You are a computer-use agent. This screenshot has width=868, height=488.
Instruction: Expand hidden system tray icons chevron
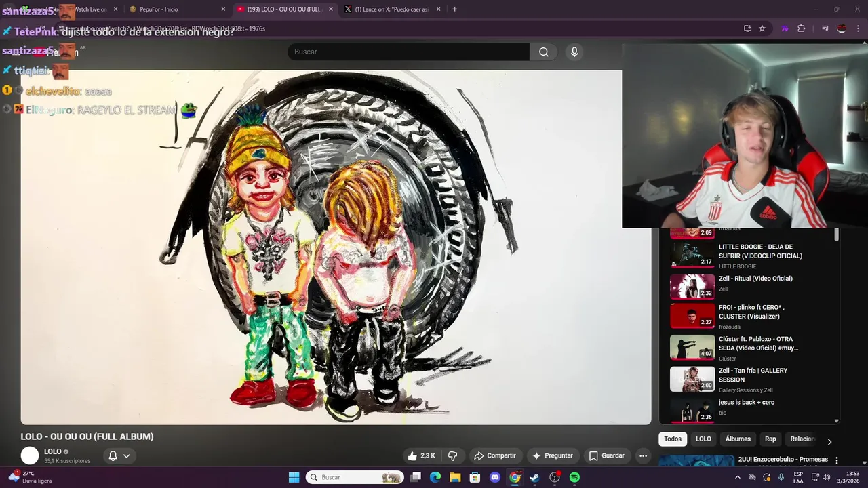pos(738,477)
